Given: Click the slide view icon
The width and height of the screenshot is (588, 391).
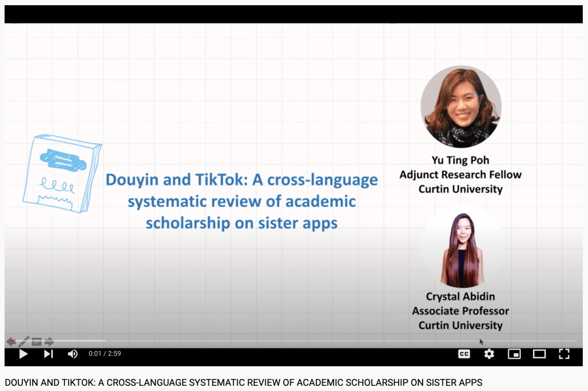Looking at the screenshot, I should pyautogui.click(x=37, y=342).
